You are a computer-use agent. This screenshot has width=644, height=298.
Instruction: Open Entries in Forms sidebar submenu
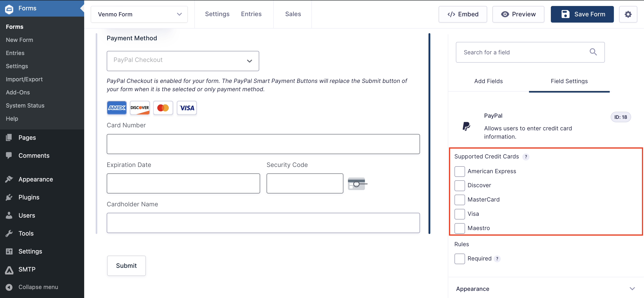[x=15, y=53]
